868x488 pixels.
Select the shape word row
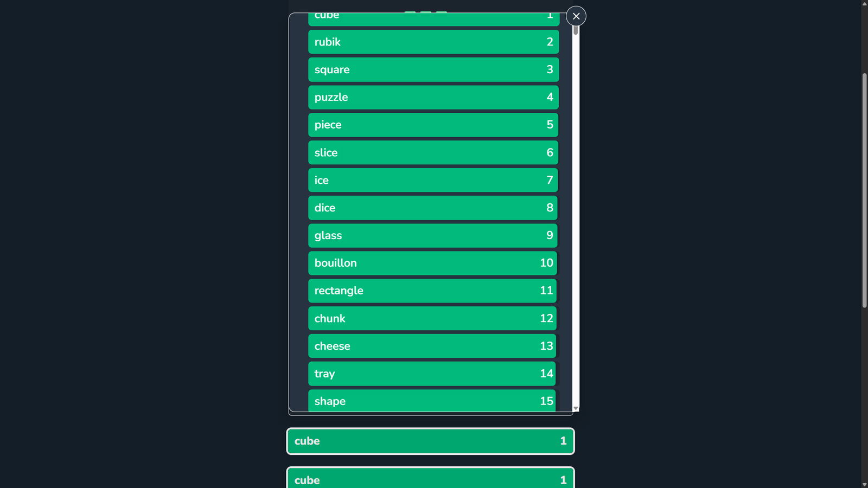click(432, 401)
